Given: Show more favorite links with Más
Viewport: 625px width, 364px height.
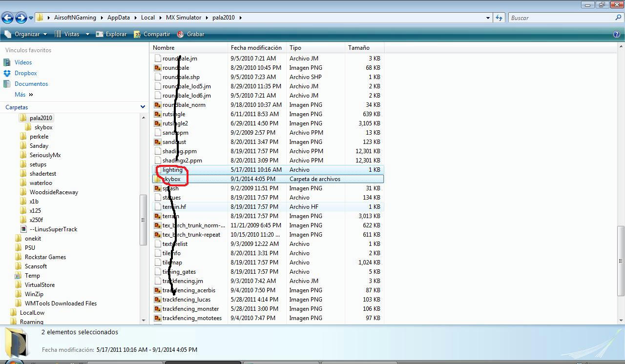Looking at the screenshot, I should pos(24,95).
